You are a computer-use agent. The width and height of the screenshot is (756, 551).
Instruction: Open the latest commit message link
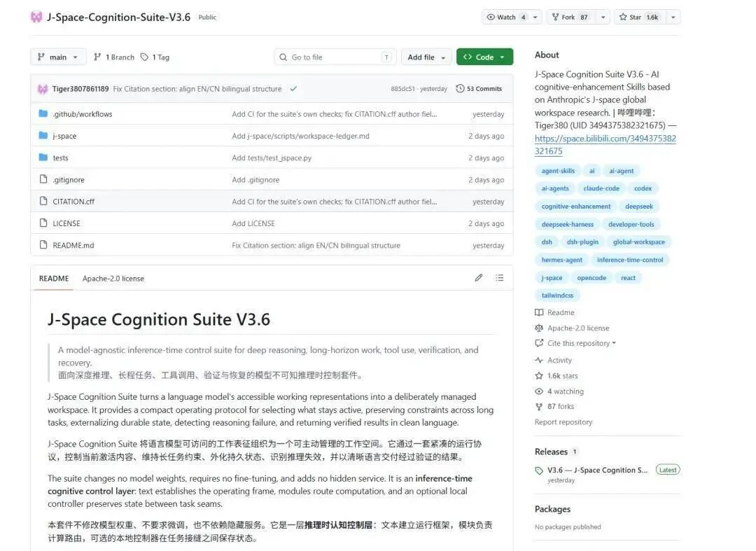click(197, 89)
